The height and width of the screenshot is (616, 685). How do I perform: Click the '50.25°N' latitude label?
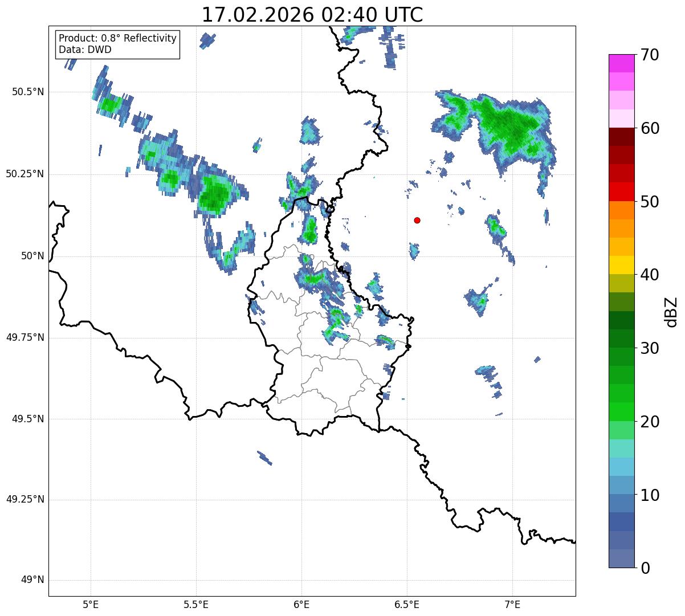coord(25,174)
